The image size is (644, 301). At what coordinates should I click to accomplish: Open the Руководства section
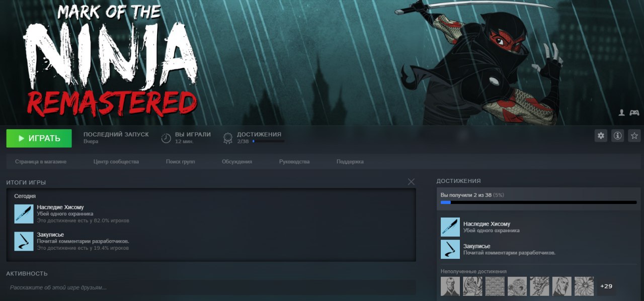pos(294,162)
